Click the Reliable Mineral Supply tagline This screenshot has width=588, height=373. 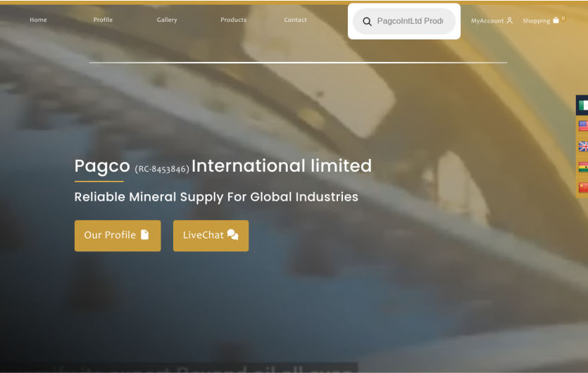216,197
